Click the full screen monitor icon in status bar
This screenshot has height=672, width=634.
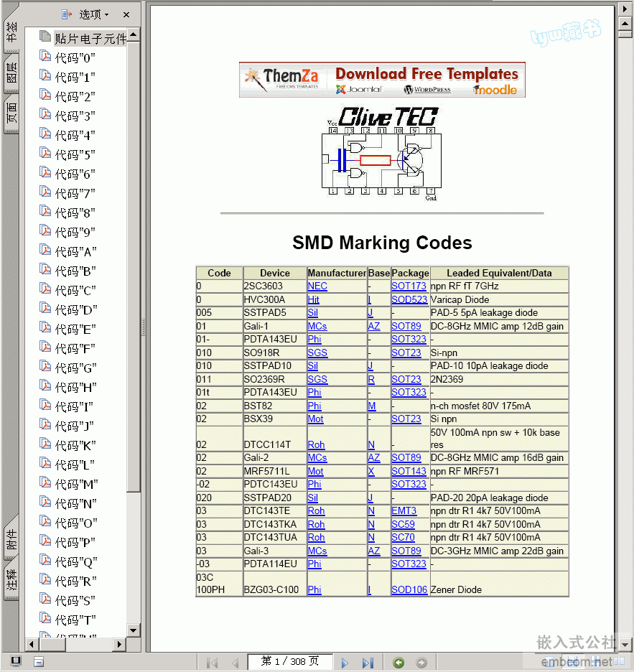16,661
